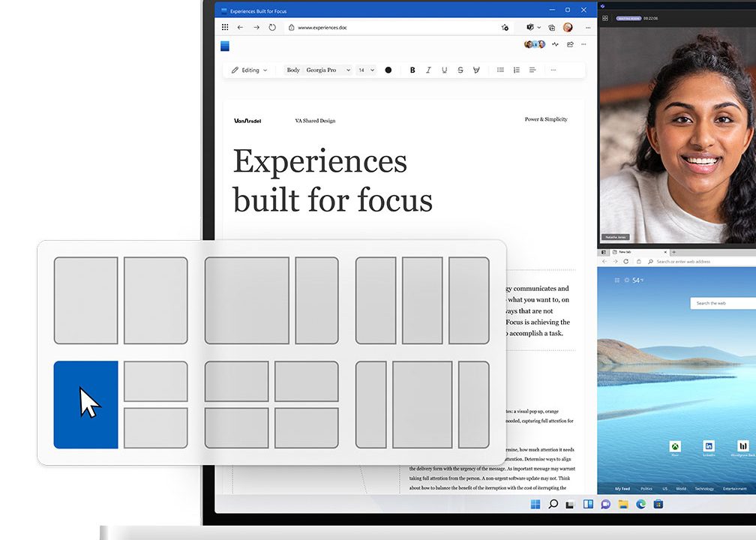Open activity pulse icon
This screenshot has width=756, height=540.
point(556,44)
